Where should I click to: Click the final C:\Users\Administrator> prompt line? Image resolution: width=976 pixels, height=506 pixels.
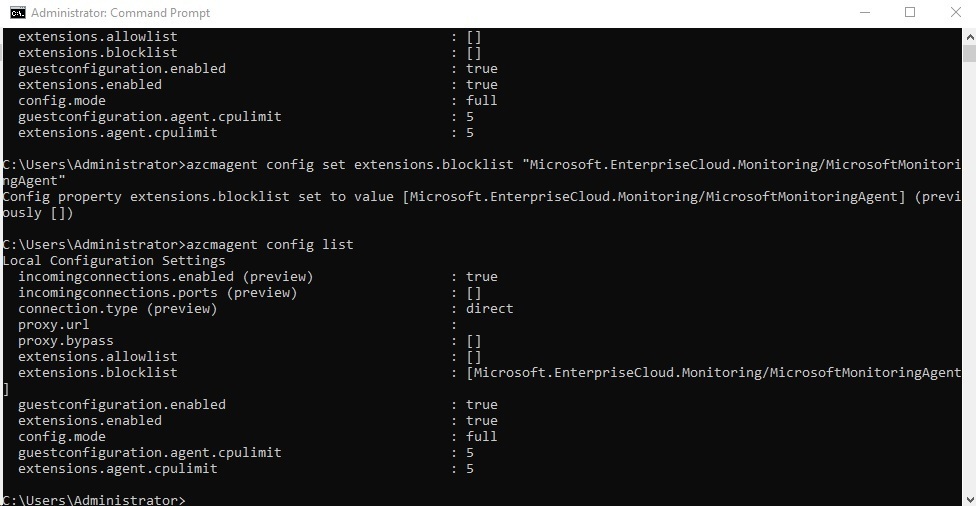[x=94, y=500]
